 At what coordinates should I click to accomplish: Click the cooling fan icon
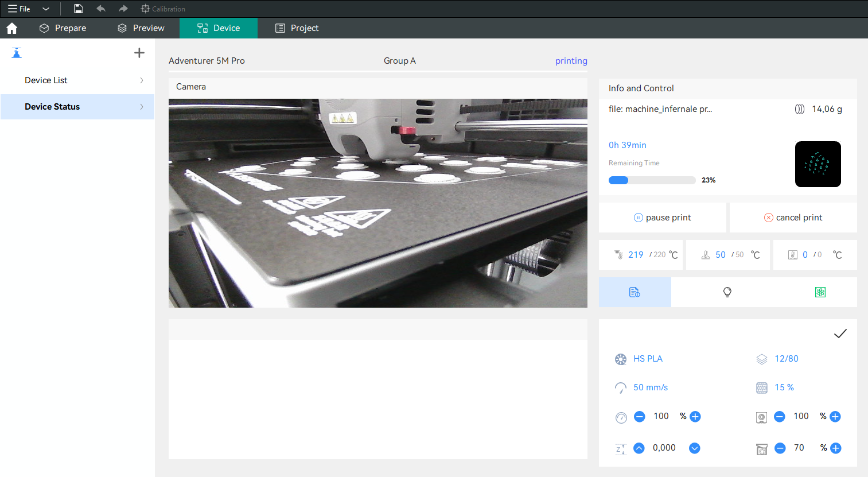[762, 418]
